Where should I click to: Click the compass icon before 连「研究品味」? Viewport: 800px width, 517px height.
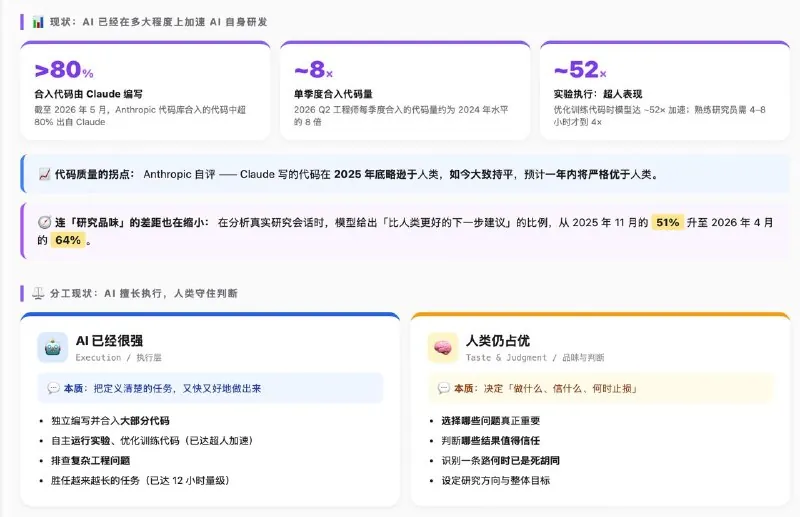[44, 223]
